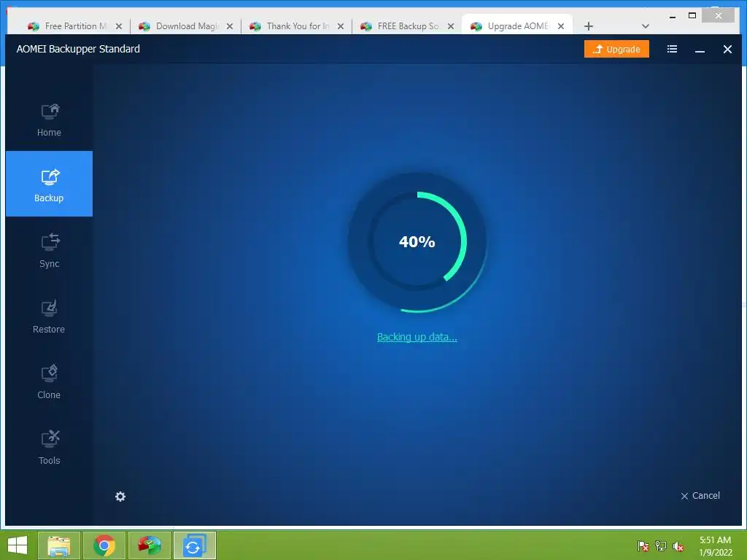
Task: Close the 'Thank You for In' tab
Action: 341,26
